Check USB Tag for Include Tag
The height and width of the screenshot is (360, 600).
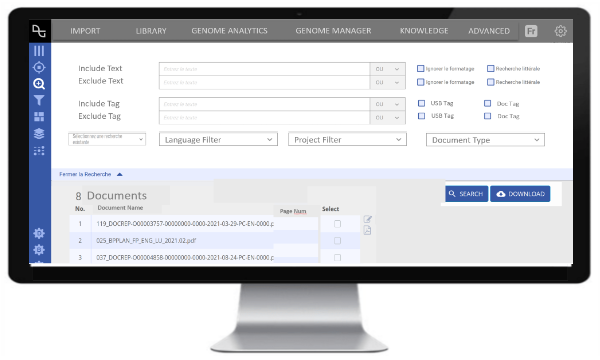[421, 103]
